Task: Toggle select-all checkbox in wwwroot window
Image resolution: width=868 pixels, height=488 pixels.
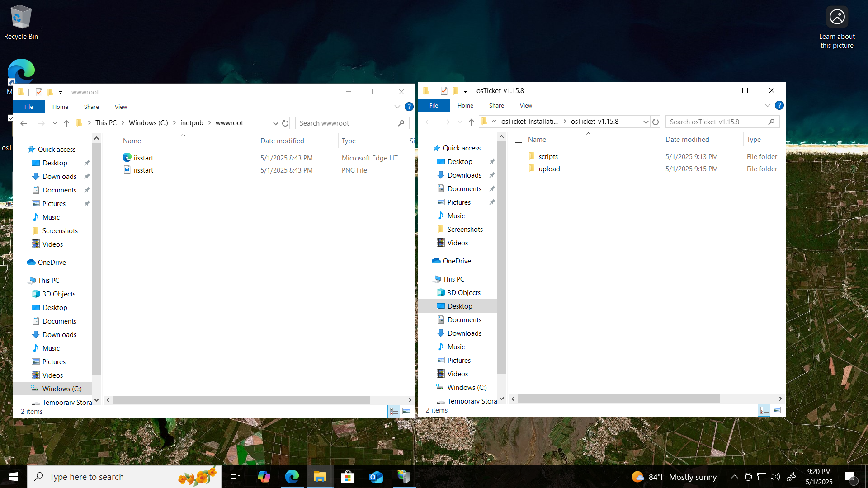Action: point(113,141)
